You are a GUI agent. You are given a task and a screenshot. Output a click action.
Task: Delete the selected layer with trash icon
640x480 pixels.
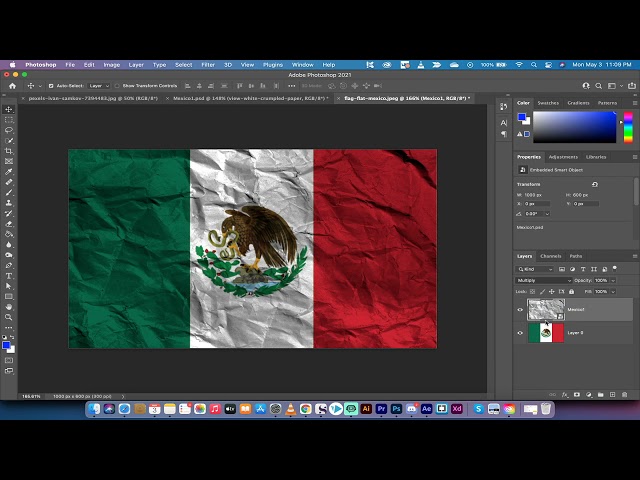coord(624,395)
